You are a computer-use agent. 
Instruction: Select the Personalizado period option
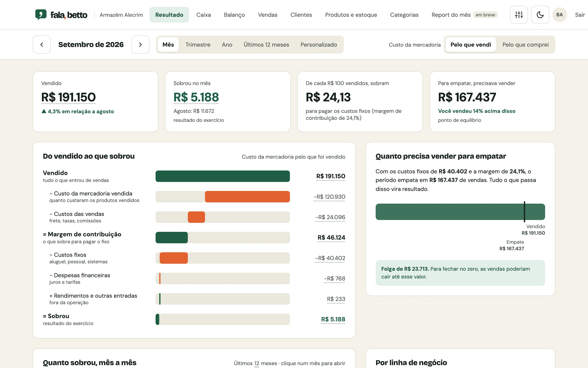pyautogui.click(x=318, y=45)
